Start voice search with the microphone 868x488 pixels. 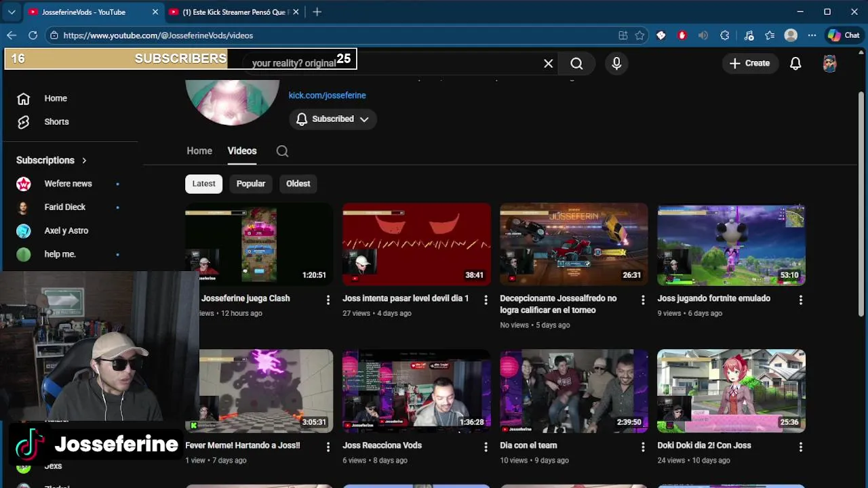tap(616, 64)
